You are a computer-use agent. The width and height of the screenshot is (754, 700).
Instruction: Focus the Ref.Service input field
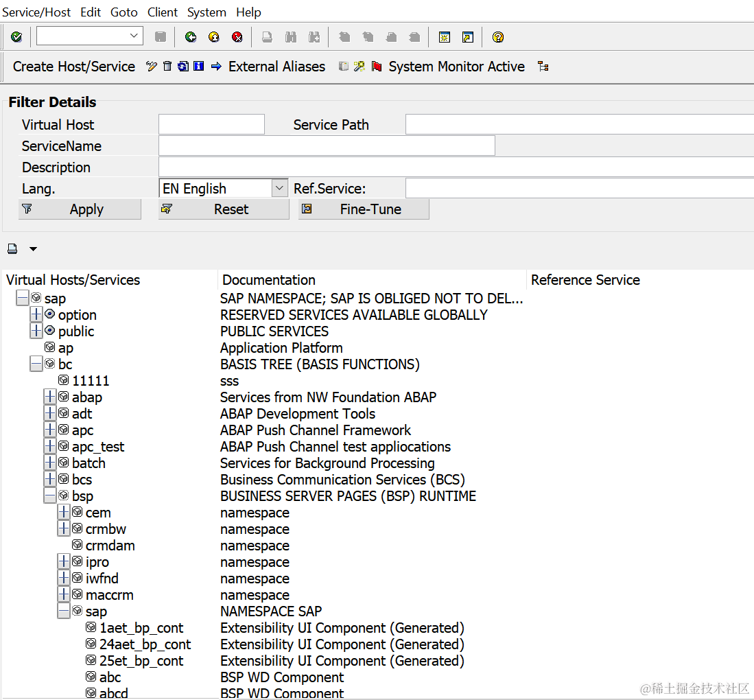(580, 188)
